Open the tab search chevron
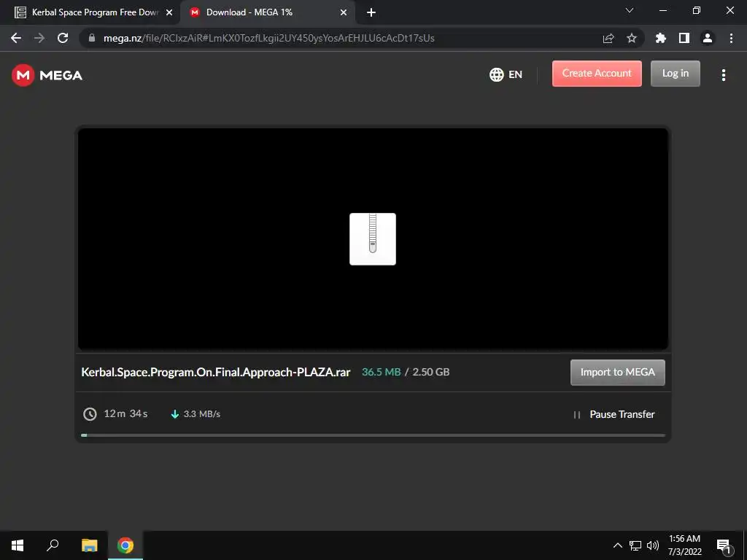 (630, 10)
